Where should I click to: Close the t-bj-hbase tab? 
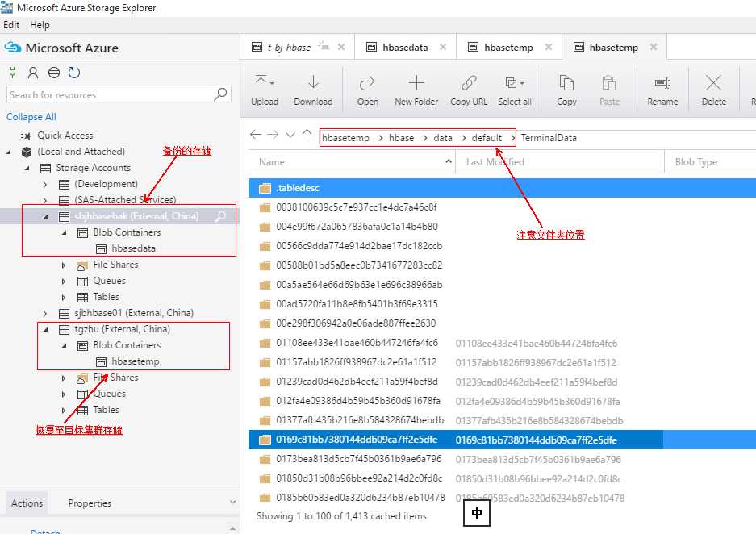click(x=340, y=47)
